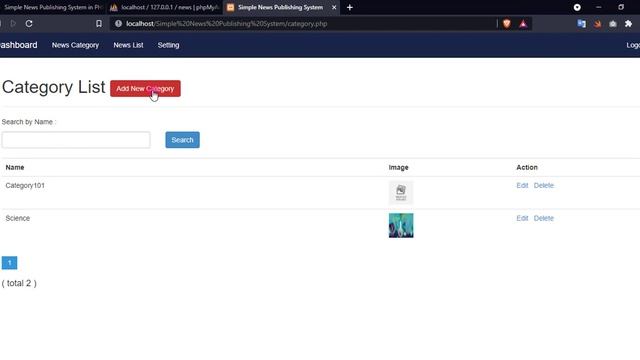
Task: Open the News List menu item
Action: [128, 45]
